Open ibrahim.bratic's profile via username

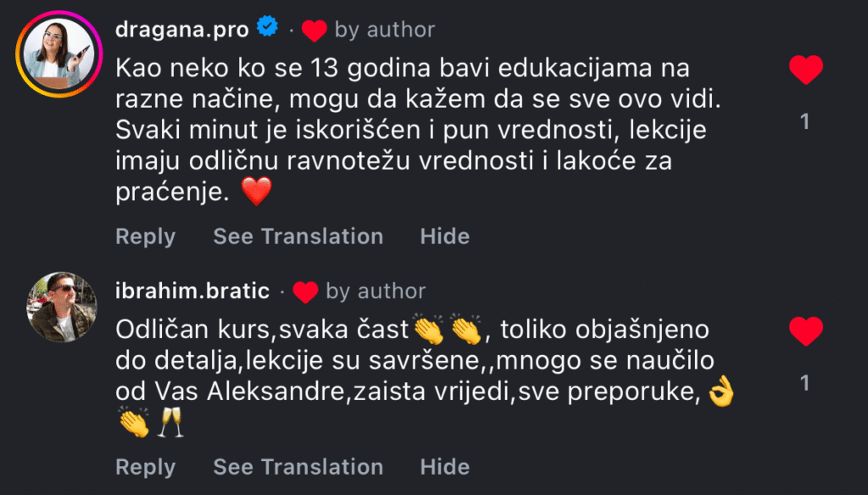[192, 291]
